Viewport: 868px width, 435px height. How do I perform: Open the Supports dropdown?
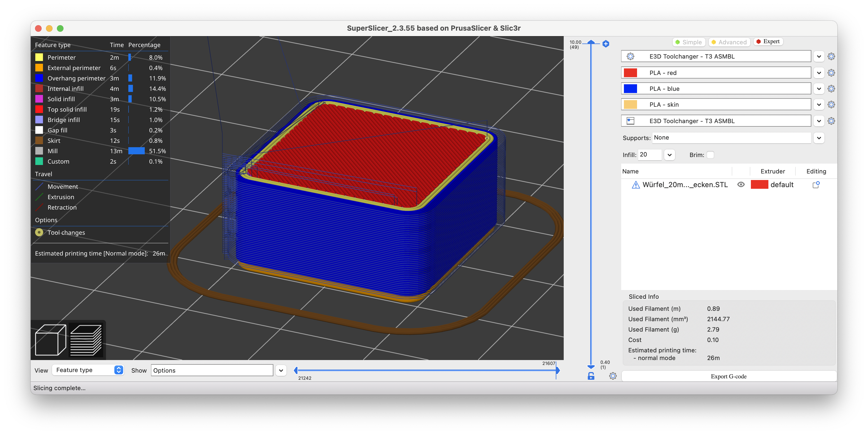click(819, 138)
